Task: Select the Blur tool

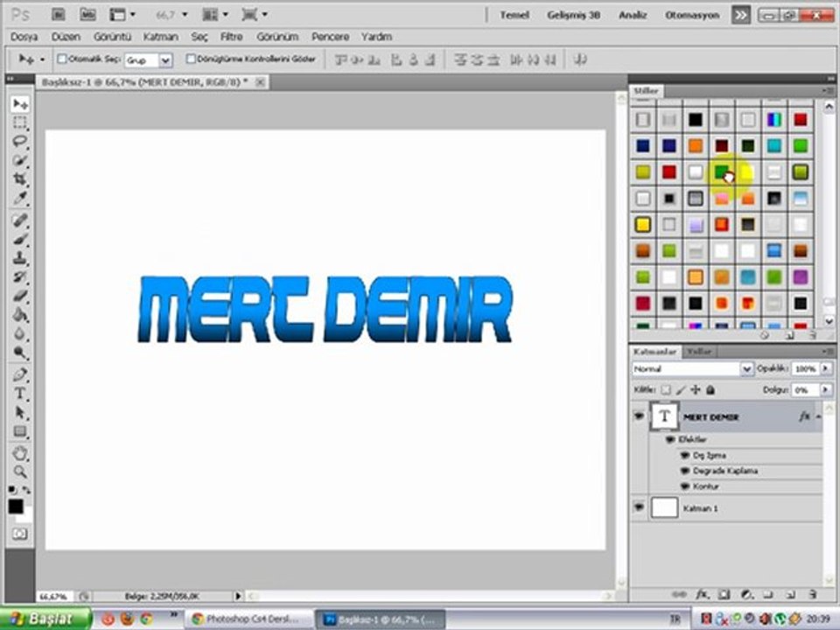Action: pos(20,333)
